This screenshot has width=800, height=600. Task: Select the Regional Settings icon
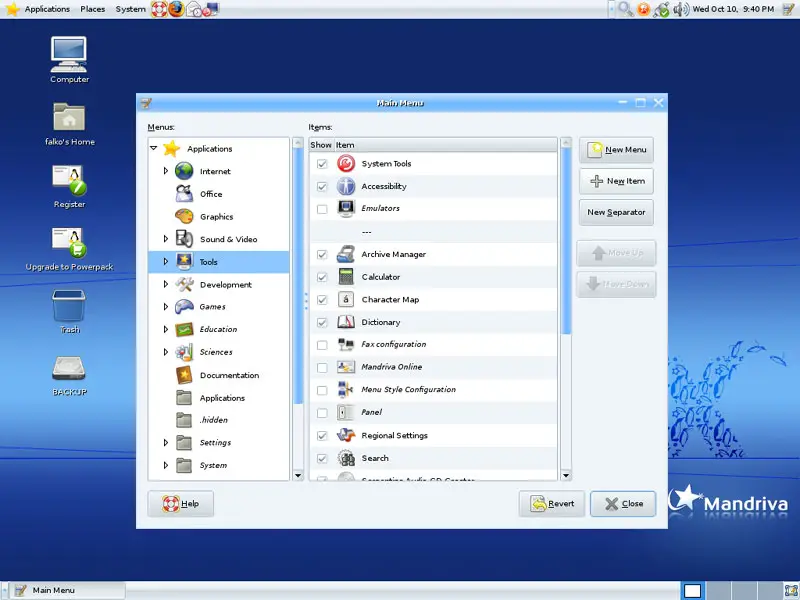(346, 435)
